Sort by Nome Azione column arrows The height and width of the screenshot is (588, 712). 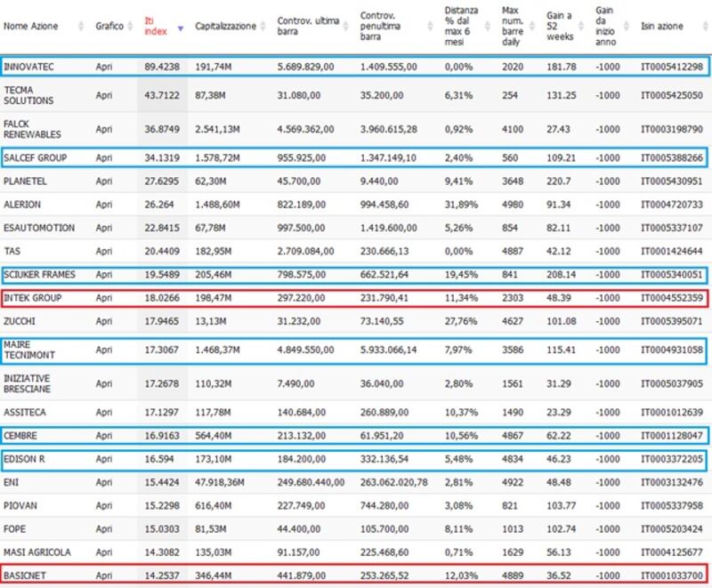(81, 27)
